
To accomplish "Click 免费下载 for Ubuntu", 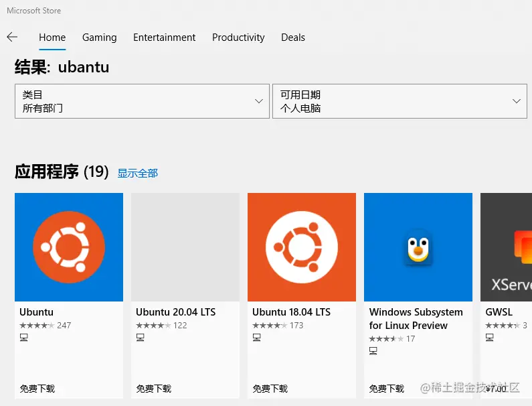I will tap(37, 389).
